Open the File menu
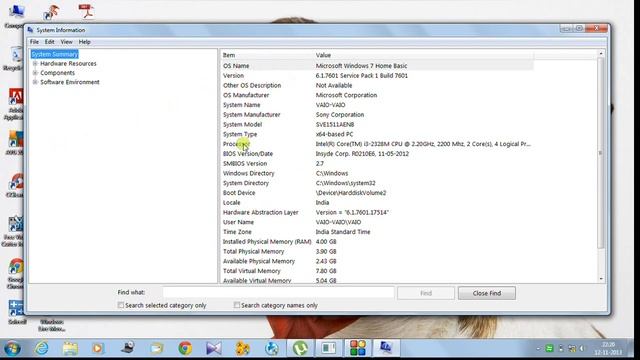The height and width of the screenshot is (360, 640). [34, 42]
